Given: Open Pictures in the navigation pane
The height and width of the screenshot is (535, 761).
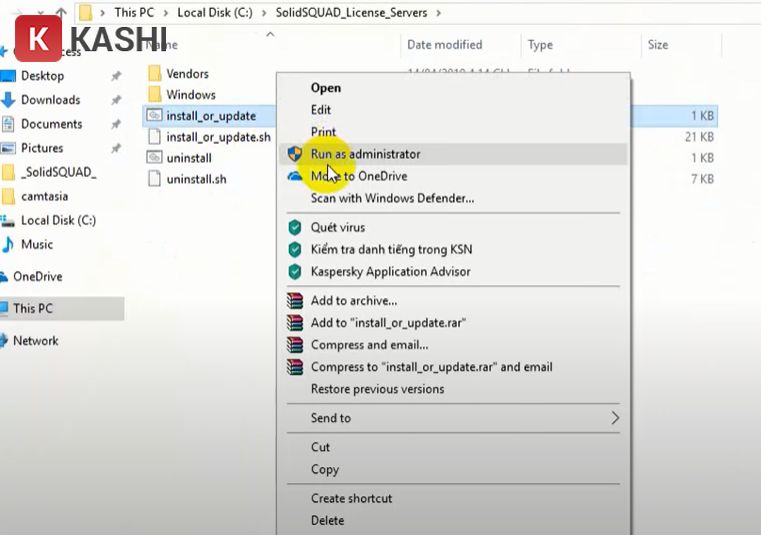Looking at the screenshot, I should pyautogui.click(x=42, y=148).
